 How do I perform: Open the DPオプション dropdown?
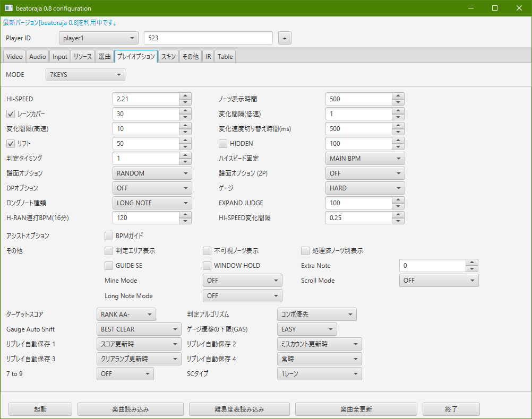[152, 188]
